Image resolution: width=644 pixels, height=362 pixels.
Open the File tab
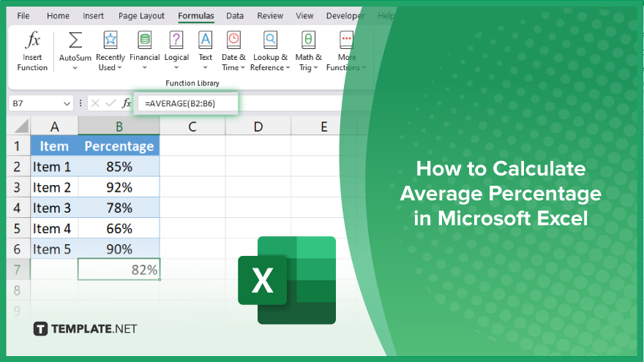pos(23,16)
